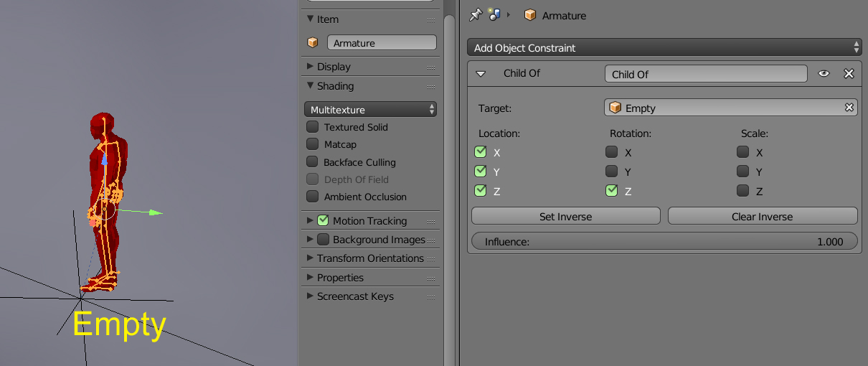This screenshot has width=868, height=366.
Task: Click the blue Z-axis manipulator arrow
Action: click(x=105, y=159)
